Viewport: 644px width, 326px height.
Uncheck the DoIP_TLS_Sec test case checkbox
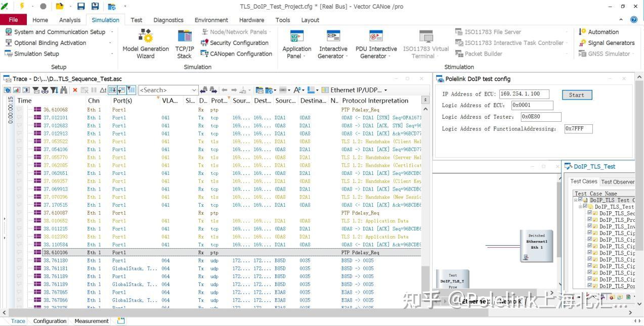pyautogui.click(x=590, y=213)
